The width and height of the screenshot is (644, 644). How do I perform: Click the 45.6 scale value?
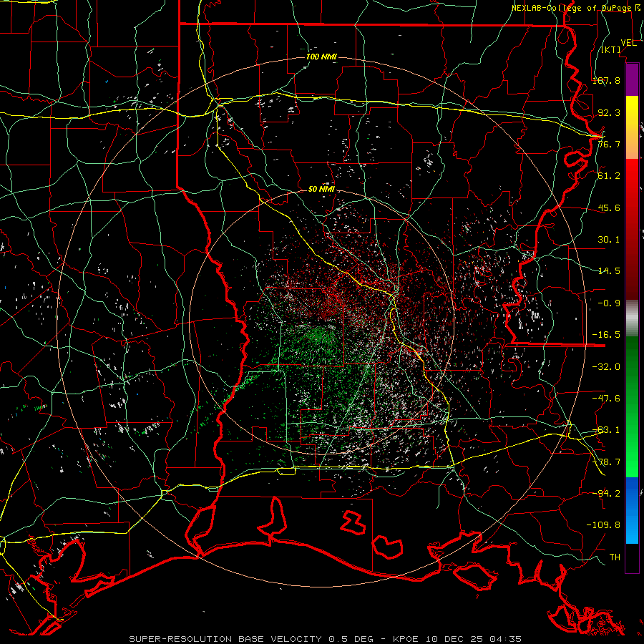(609, 208)
